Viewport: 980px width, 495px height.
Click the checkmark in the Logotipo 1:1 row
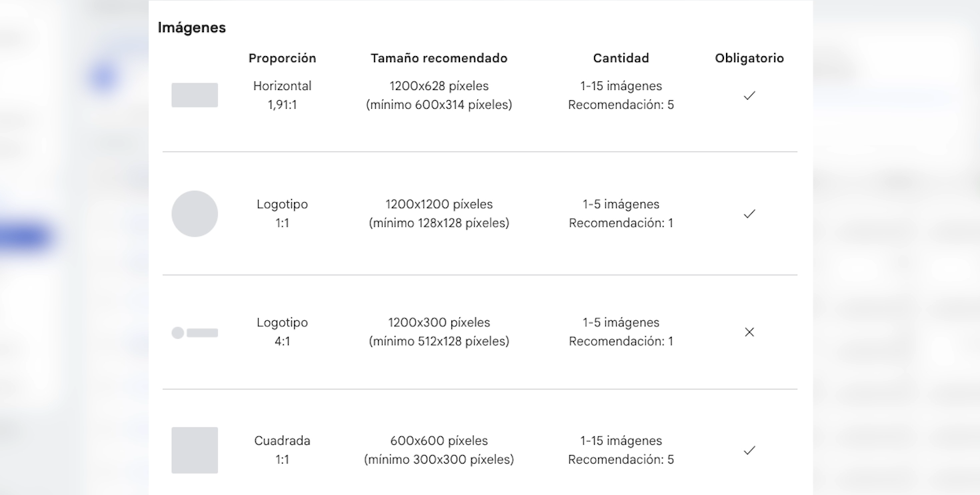point(749,213)
